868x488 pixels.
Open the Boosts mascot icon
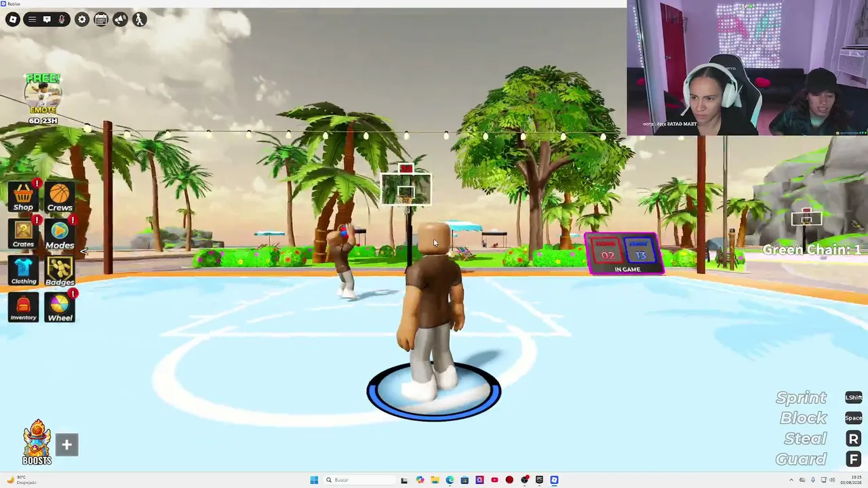pyautogui.click(x=37, y=442)
